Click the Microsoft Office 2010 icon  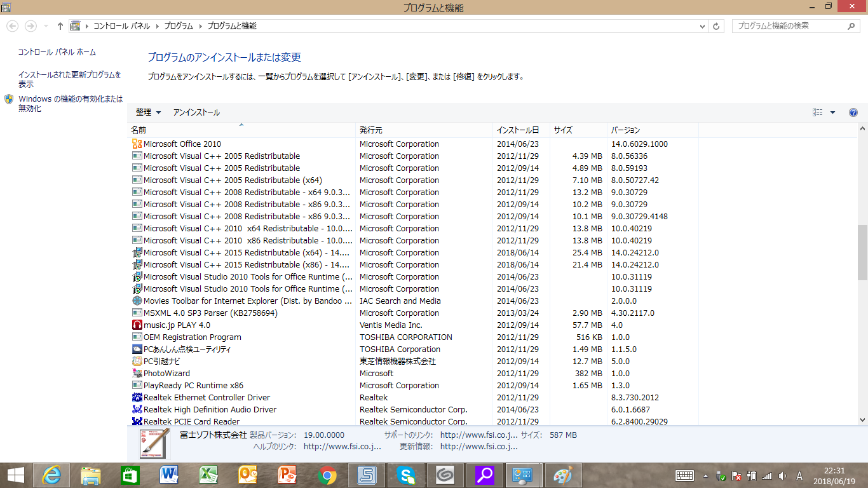137,144
